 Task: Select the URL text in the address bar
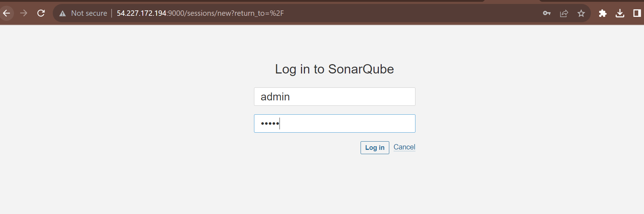(x=200, y=13)
